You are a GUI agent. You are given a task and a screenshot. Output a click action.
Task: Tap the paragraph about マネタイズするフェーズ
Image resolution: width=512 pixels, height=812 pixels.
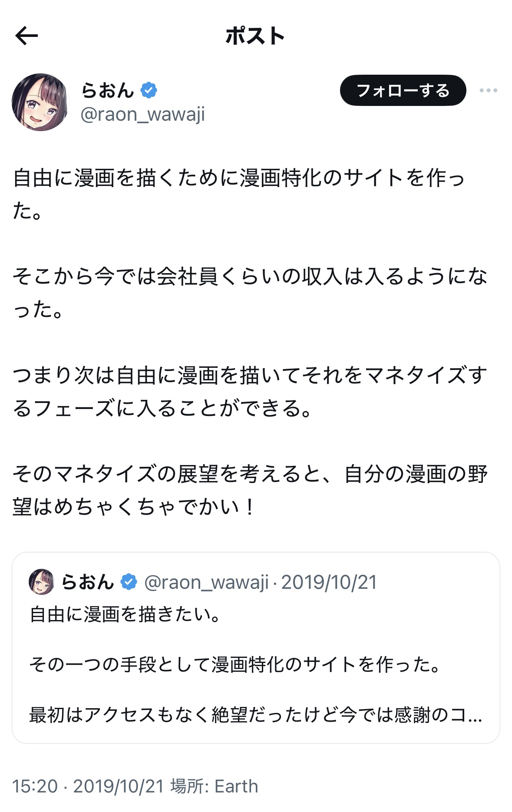point(250,392)
